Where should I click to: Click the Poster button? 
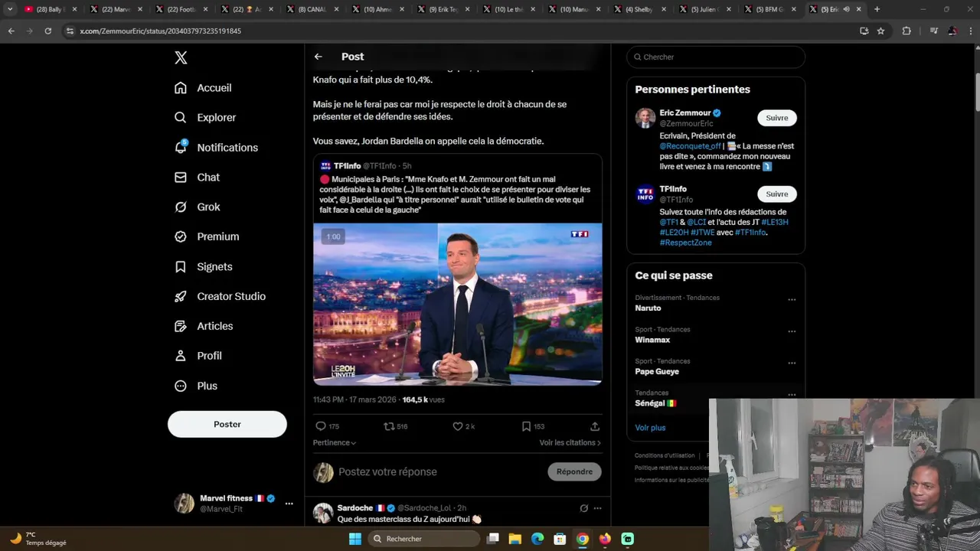point(227,424)
